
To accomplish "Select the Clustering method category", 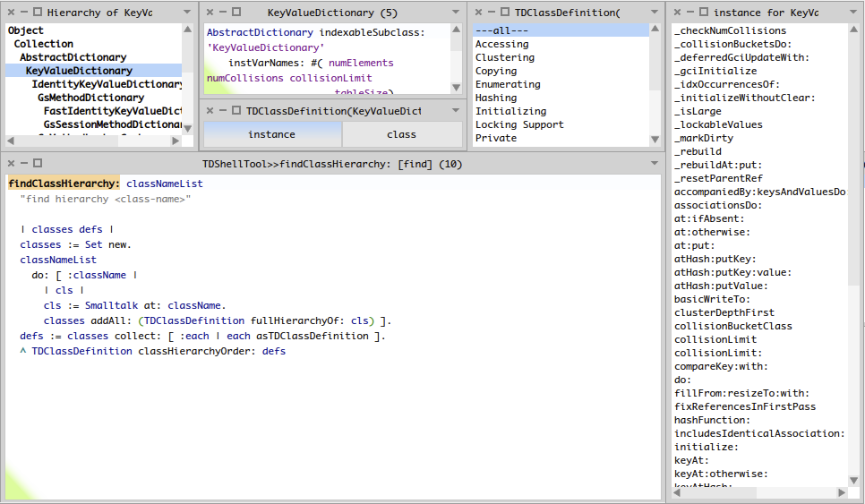I will coord(561,57).
